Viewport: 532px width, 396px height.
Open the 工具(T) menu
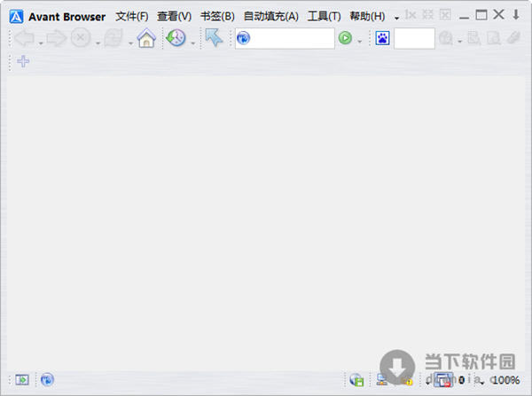click(x=324, y=16)
